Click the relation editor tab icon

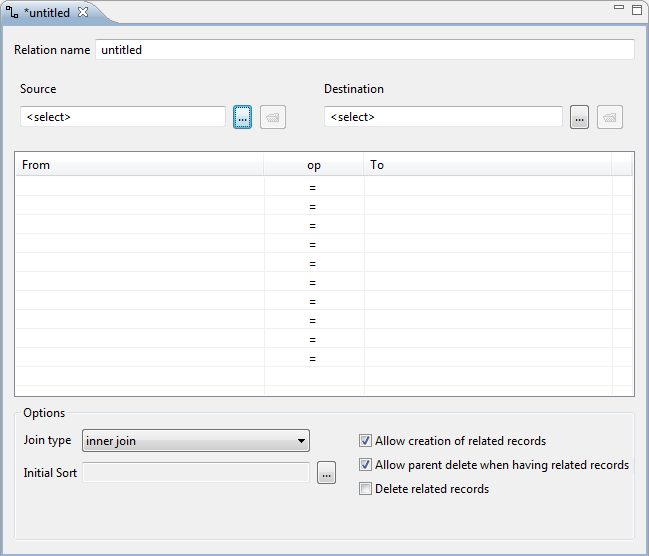point(12,12)
